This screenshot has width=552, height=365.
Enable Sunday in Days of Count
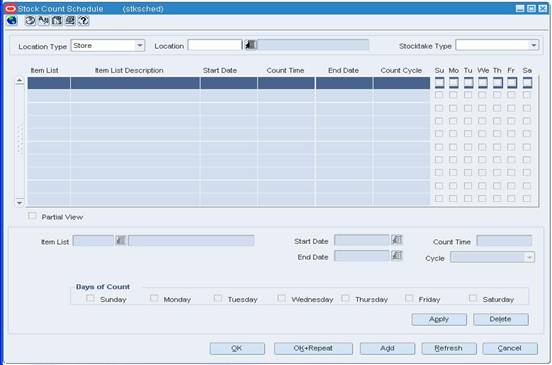[x=90, y=298]
